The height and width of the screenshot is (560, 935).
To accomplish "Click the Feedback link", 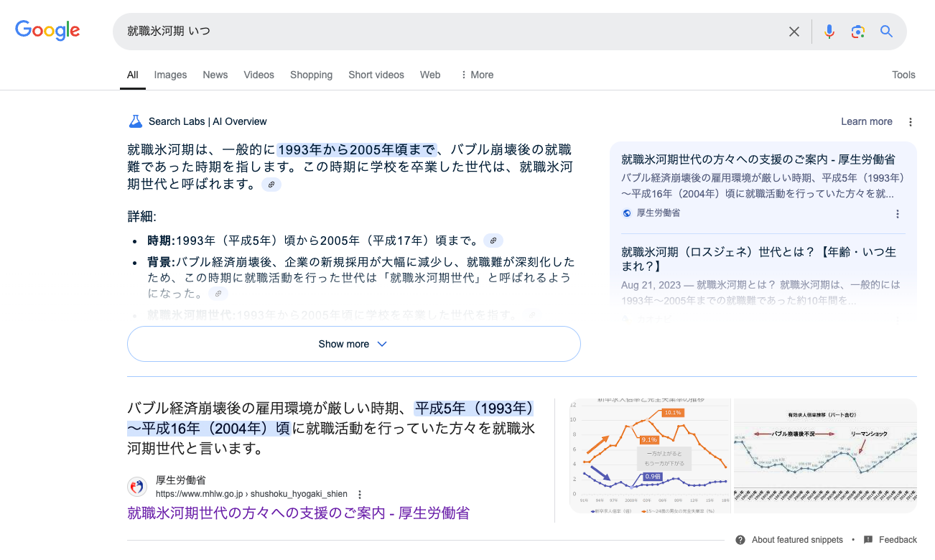I will click(898, 540).
